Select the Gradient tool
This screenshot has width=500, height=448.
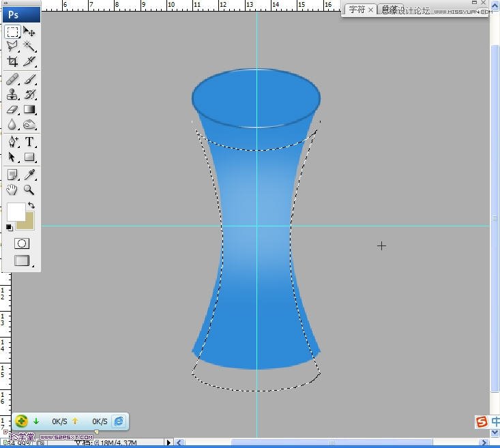29,110
